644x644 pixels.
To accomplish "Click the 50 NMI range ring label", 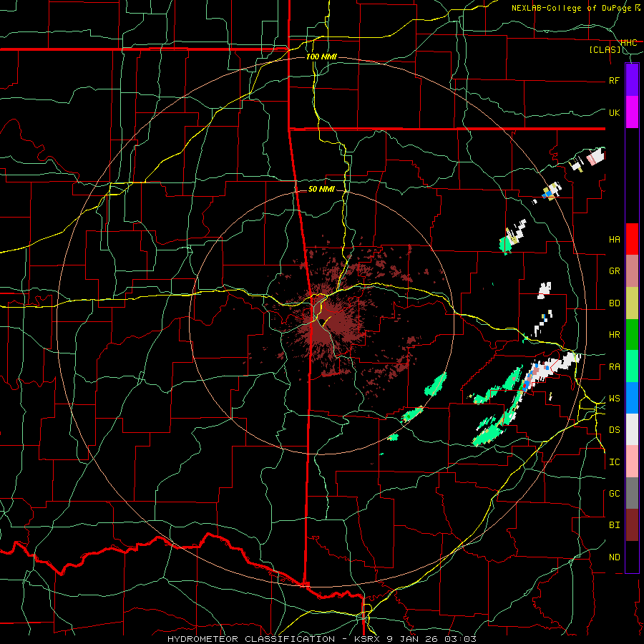I will point(321,190).
